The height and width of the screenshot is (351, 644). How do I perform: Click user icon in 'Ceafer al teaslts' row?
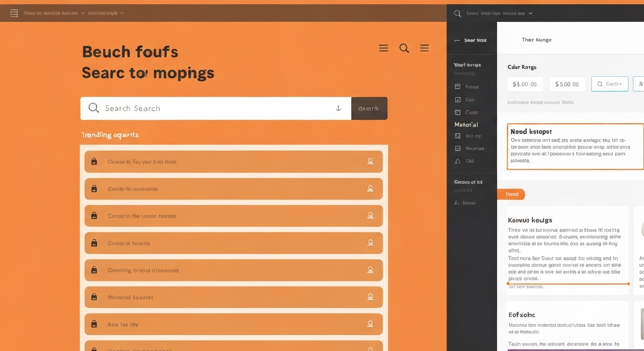pyautogui.click(x=370, y=243)
